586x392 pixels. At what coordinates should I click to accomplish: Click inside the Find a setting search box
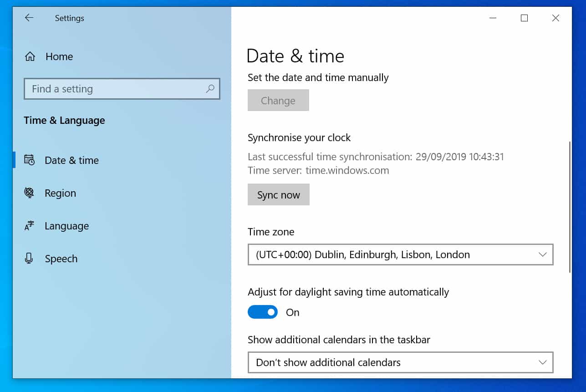click(x=114, y=89)
